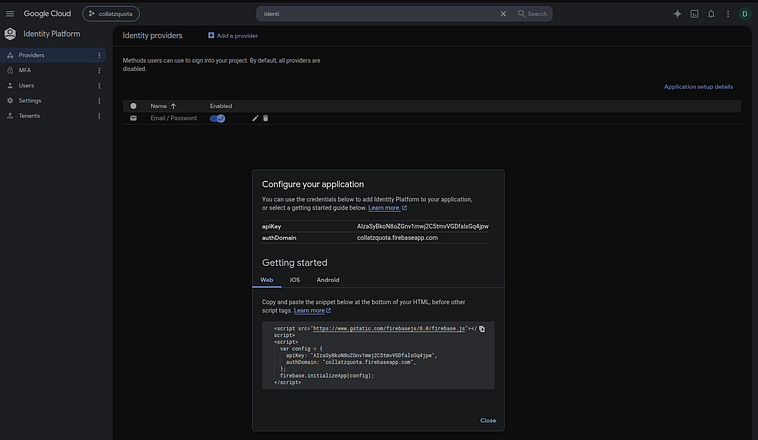This screenshot has width=758, height=440.
Task: Open the three-dot menu beside Providers
Action: click(x=99, y=55)
